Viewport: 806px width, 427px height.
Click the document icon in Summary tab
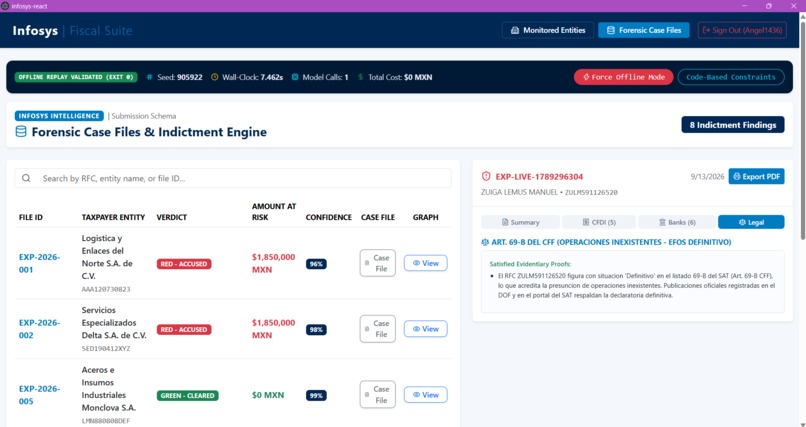505,222
